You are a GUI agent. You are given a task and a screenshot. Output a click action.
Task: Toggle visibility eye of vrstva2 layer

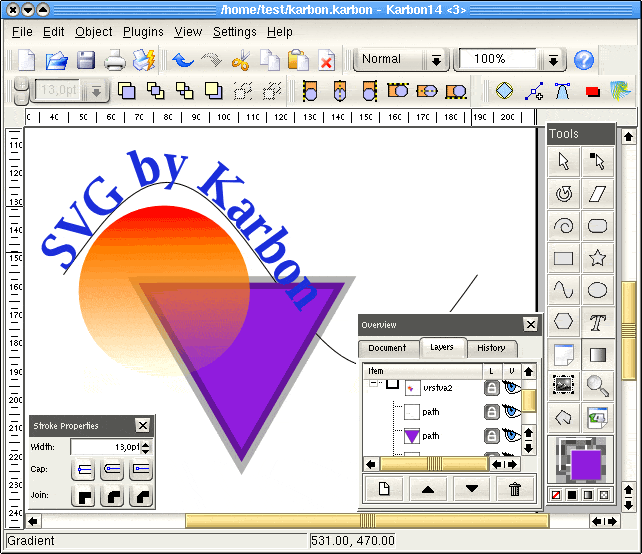point(511,387)
